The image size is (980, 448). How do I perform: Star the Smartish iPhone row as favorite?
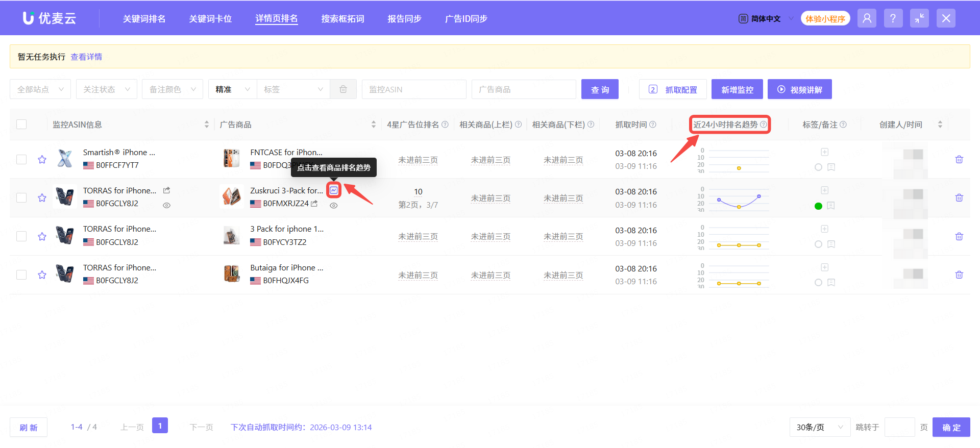42,160
